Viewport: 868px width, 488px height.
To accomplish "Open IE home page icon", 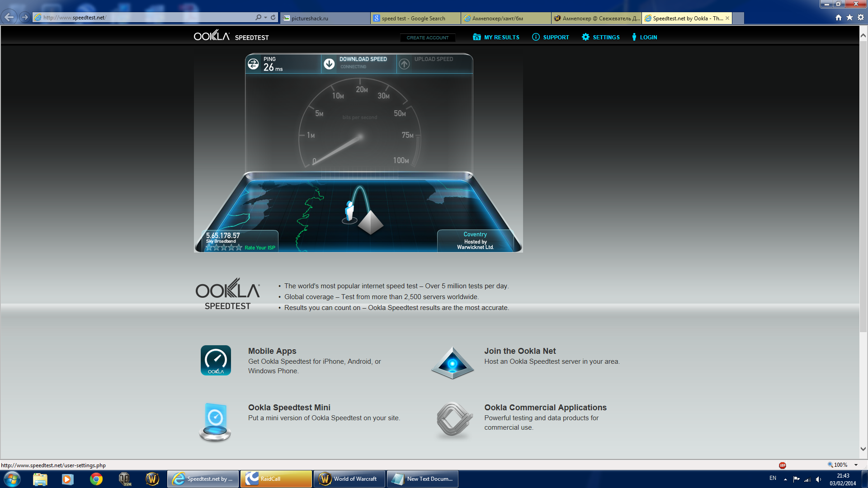I will (839, 18).
